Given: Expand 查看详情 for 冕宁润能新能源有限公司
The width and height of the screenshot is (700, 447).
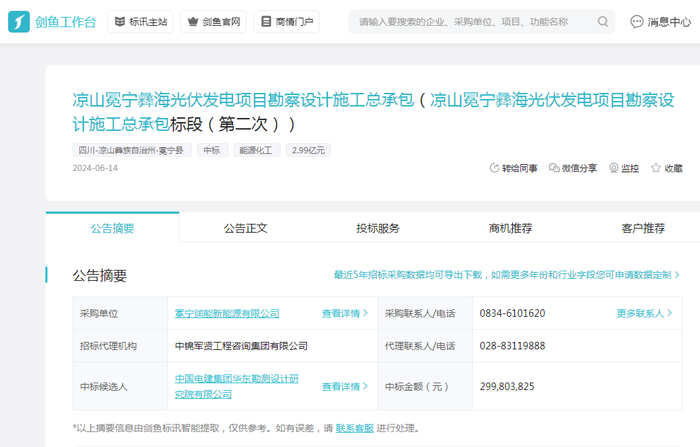Looking at the screenshot, I should click(x=344, y=313).
